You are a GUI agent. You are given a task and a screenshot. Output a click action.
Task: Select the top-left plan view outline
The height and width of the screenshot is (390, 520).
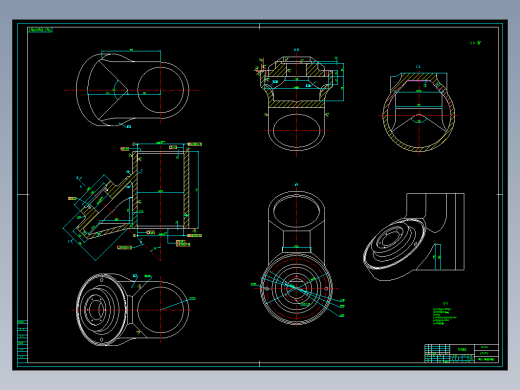[x=132, y=89]
